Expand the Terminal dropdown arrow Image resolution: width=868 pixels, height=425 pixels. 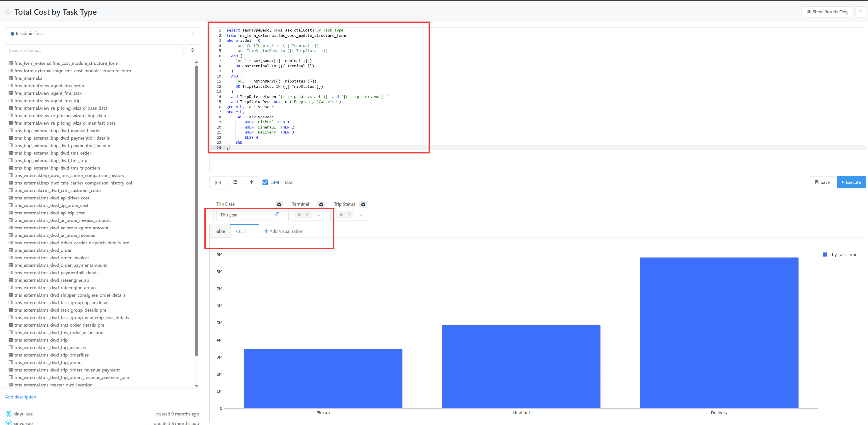319,215
